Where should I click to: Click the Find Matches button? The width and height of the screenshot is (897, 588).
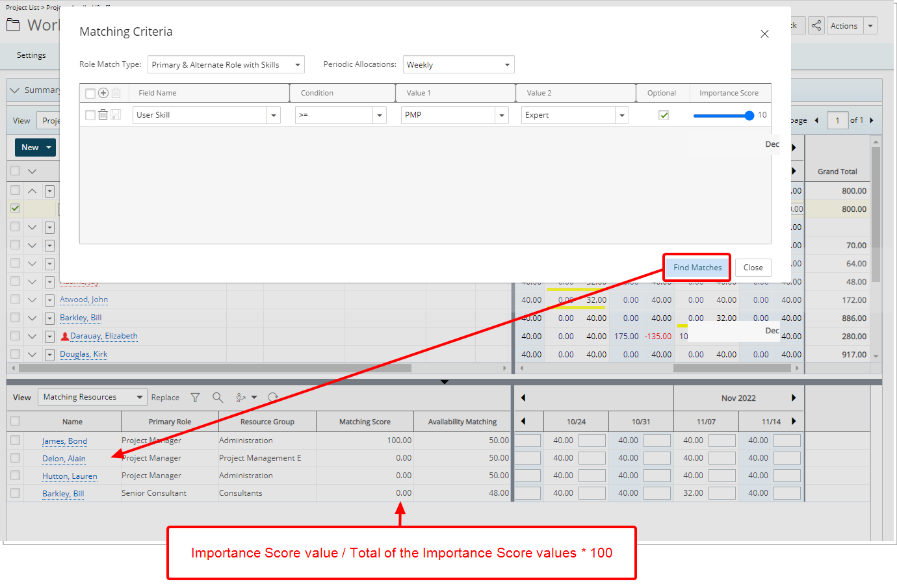point(697,267)
